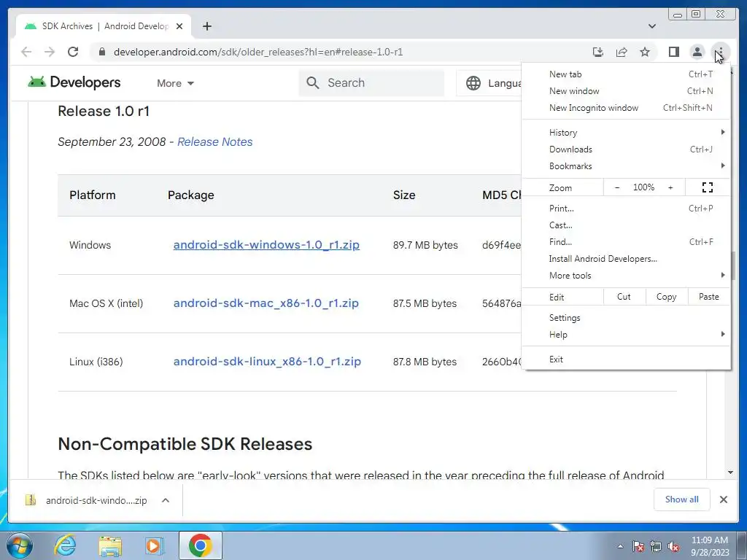Choose Cast... in the menu
Image resolution: width=747 pixels, height=560 pixels.
[626, 225]
